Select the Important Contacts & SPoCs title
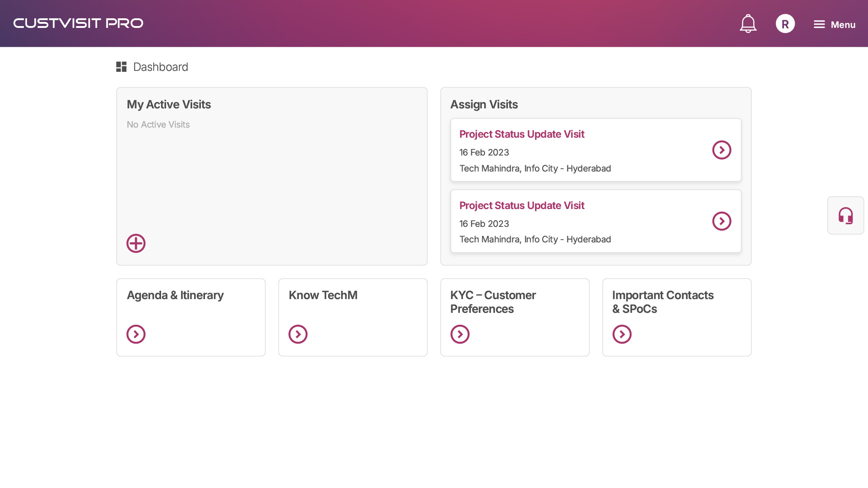The width and height of the screenshot is (868, 488). [663, 302]
